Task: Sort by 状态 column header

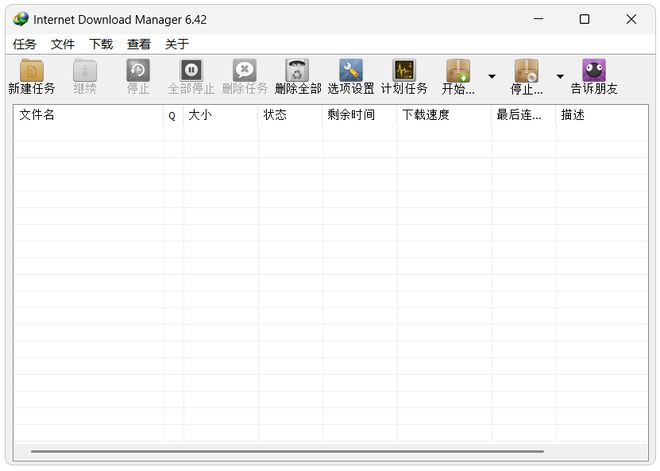Action: pos(290,115)
